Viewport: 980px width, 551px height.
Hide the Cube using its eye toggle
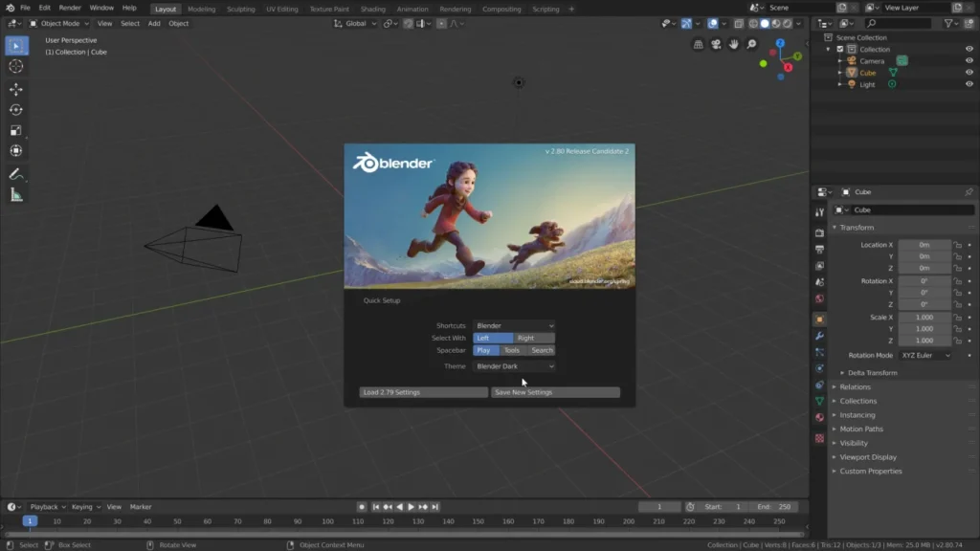969,72
